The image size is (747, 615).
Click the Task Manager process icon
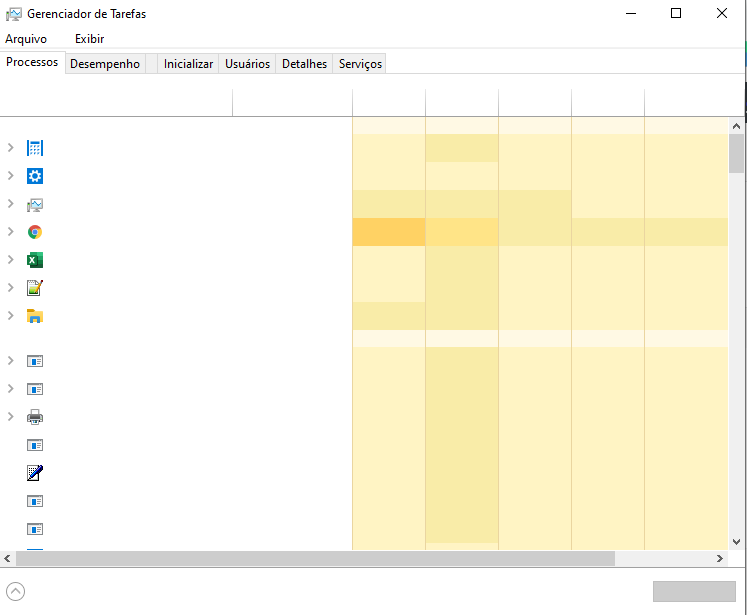[x=35, y=204]
